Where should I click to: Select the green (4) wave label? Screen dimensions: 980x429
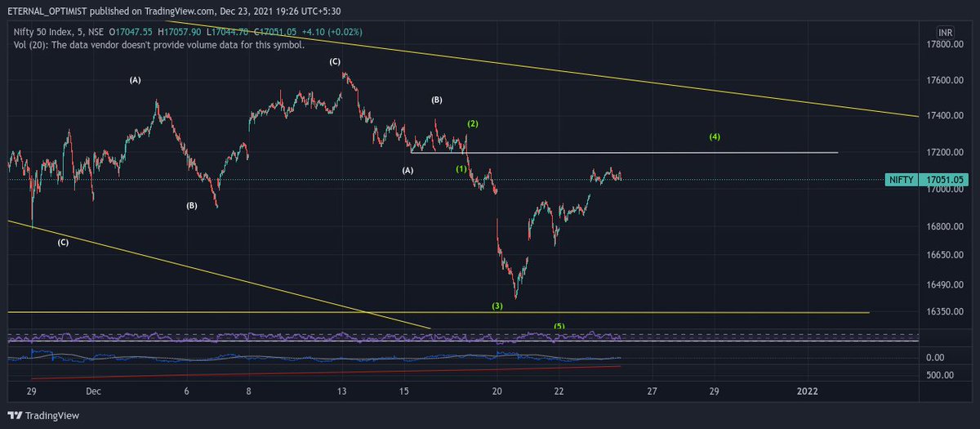tap(715, 136)
